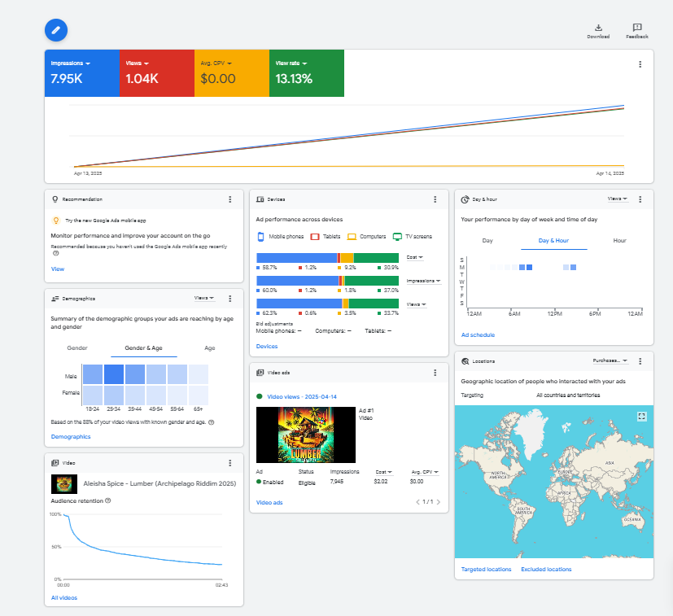Select the Day tab in Day & hour

487,241
